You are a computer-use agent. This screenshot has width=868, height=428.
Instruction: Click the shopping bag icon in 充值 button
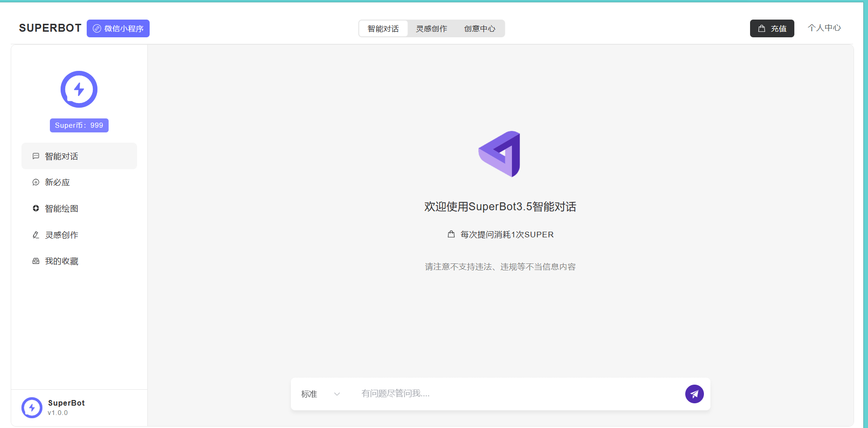pos(762,28)
